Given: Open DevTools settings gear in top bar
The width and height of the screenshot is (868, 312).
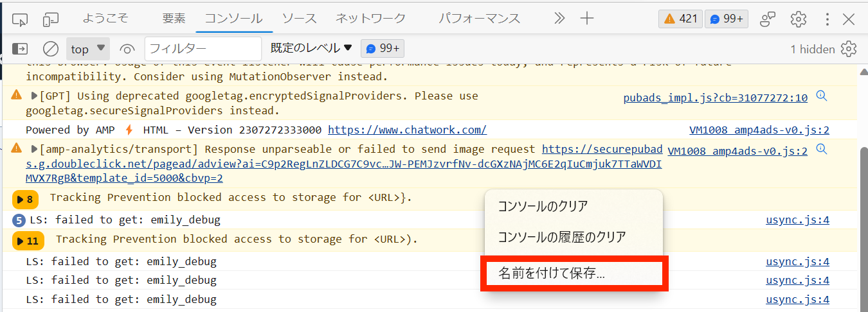Looking at the screenshot, I should coord(799,19).
